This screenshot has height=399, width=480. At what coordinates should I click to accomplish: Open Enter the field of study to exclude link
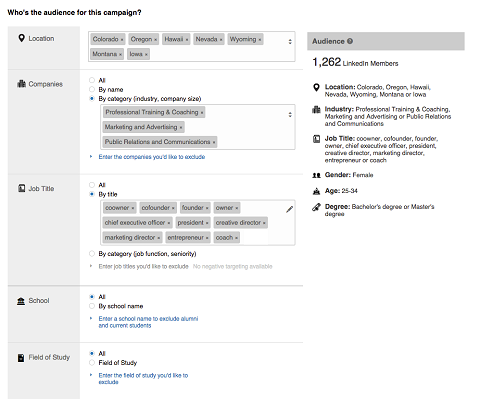coord(143,379)
